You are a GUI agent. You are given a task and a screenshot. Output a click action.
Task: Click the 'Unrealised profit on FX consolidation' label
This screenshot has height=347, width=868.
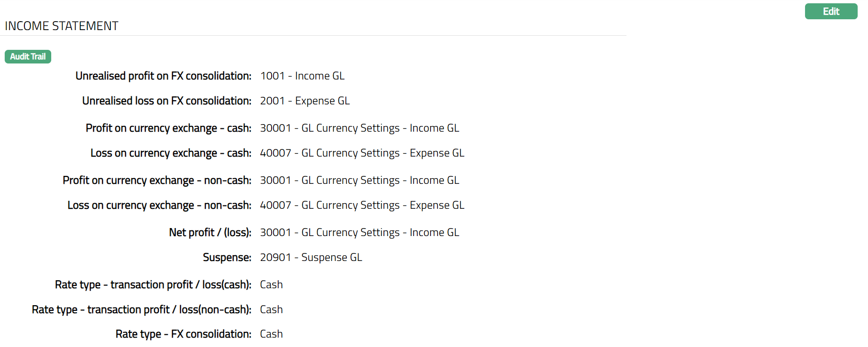point(163,76)
